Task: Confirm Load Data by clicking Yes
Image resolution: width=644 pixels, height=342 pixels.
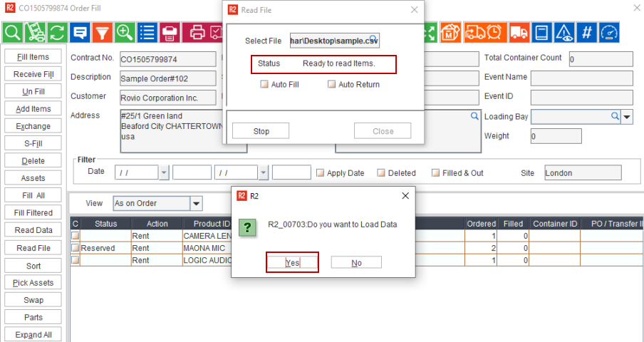Action: pyautogui.click(x=292, y=262)
